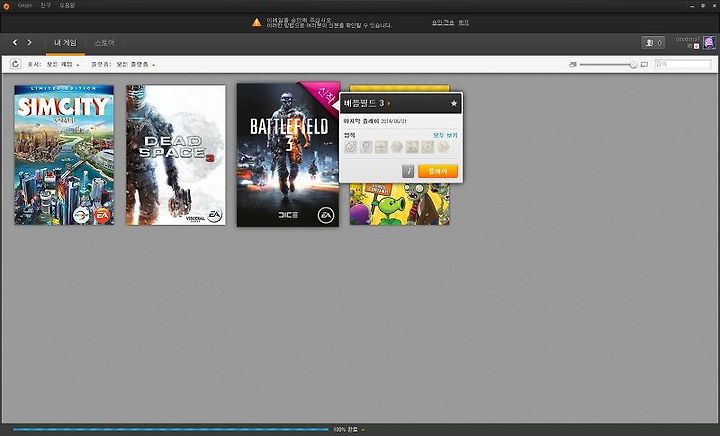720x436 pixels.
Task: Refresh the game library
Action: (15, 64)
